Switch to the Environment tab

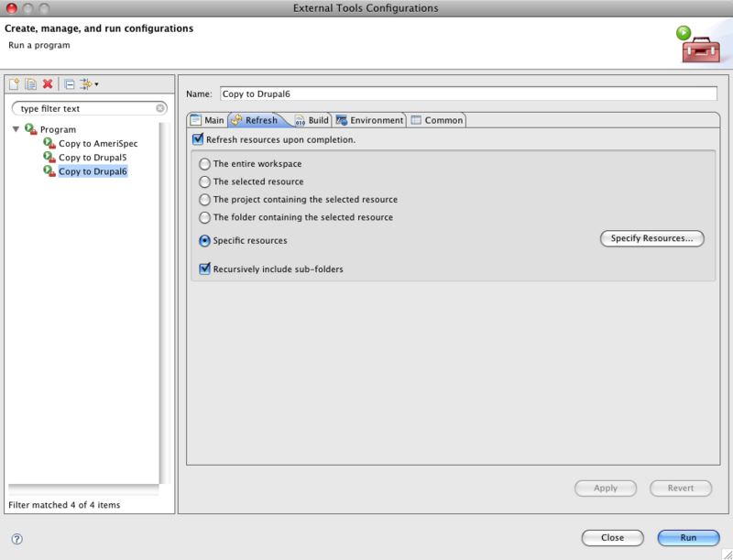[370, 120]
